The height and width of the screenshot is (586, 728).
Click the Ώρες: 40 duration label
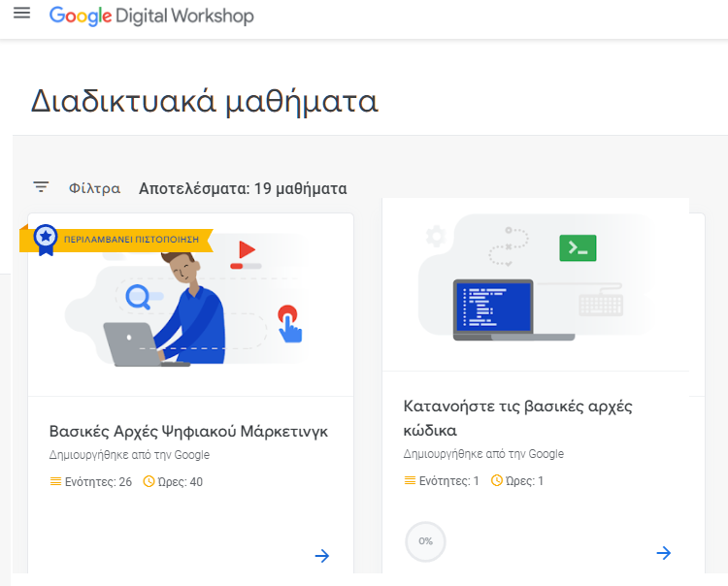tap(181, 482)
